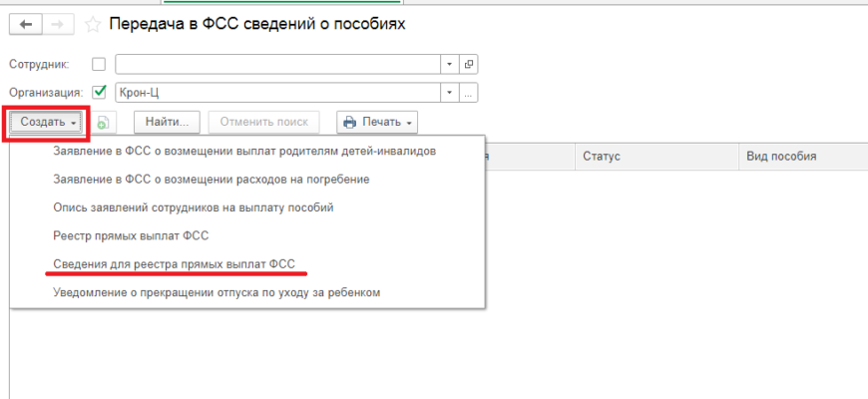Click the Найти... button
Viewport: 868px width, 399px height.
(x=168, y=123)
